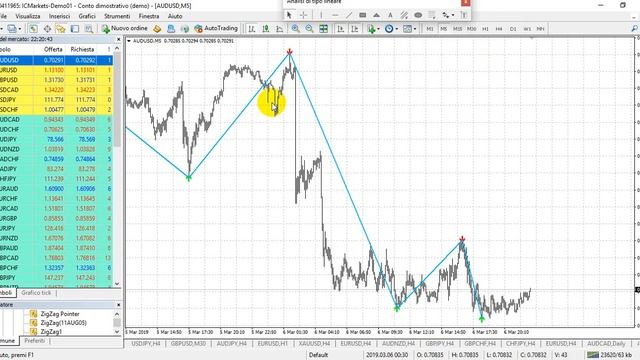Select the MN timeframe

540,29
